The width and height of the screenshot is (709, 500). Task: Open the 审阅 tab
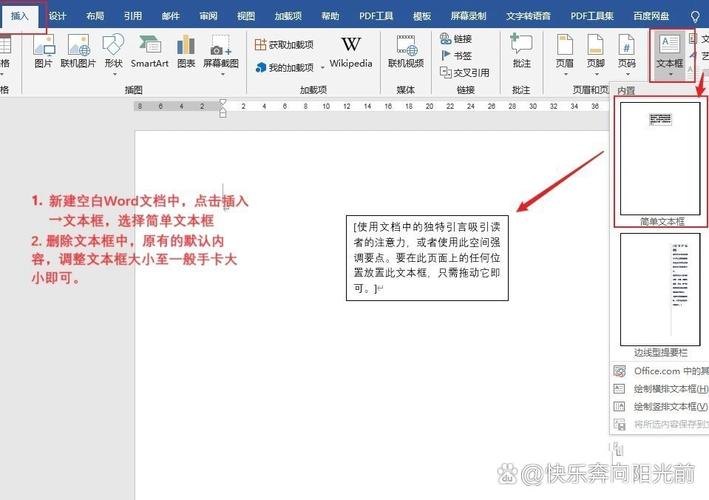[x=208, y=16]
